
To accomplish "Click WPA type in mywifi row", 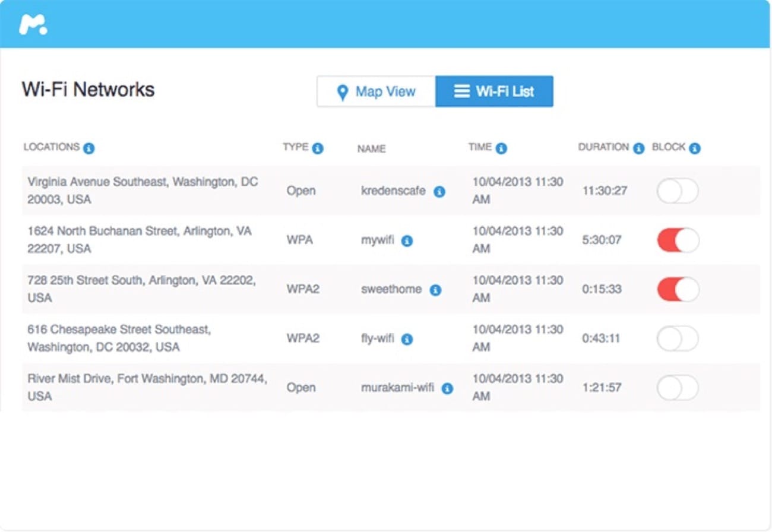I will (x=300, y=240).
